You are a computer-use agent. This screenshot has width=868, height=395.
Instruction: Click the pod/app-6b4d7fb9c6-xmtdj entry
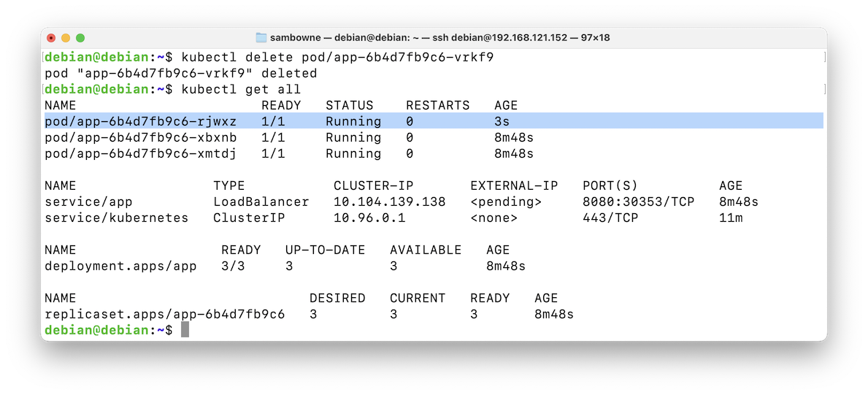(x=141, y=153)
